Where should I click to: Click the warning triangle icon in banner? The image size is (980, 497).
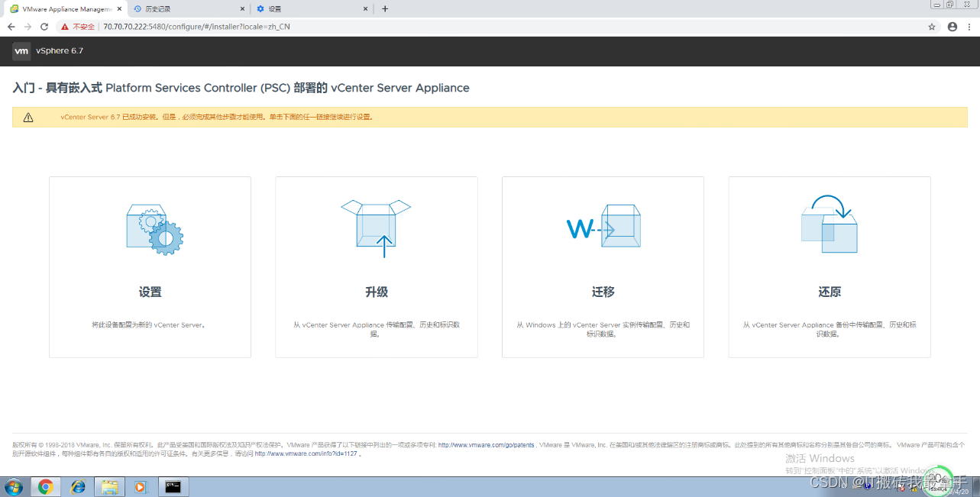tap(28, 118)
